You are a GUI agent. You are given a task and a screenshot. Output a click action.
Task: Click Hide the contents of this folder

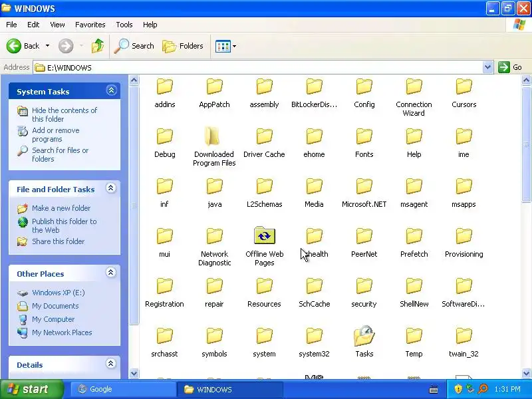(65, 114)
